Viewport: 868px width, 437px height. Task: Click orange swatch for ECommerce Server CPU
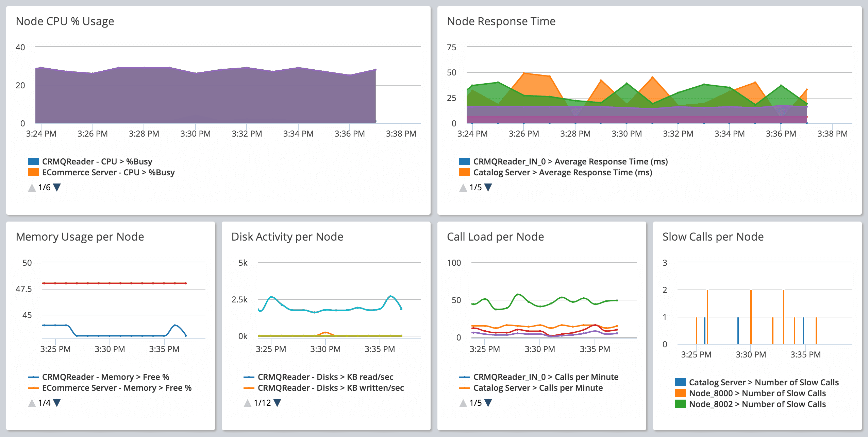[33, 172]
